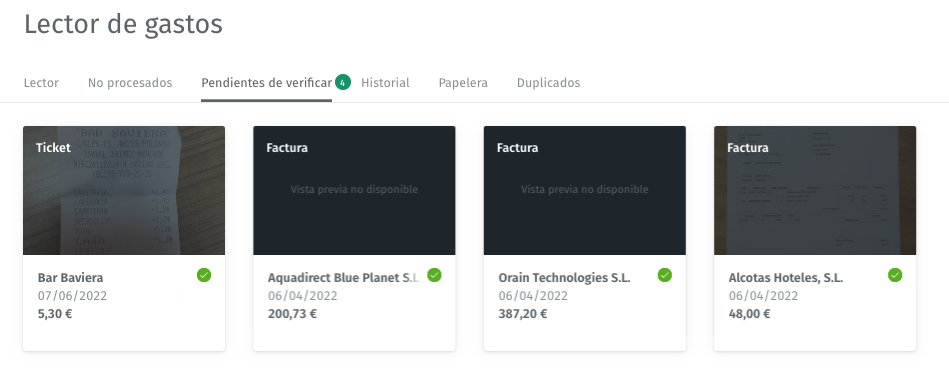Switch to the Duplicados tab
The width and height of the screenshot is (949, 376).
click(x=548, y=83)
